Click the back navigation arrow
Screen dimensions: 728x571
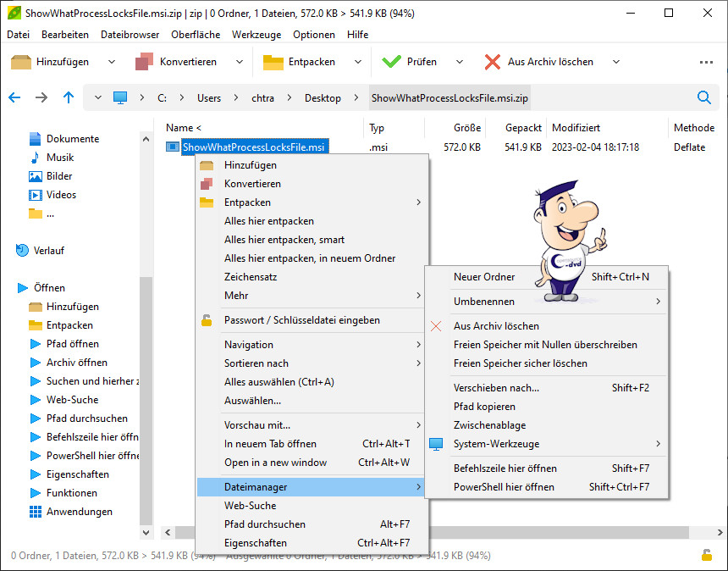coord(14,97)
